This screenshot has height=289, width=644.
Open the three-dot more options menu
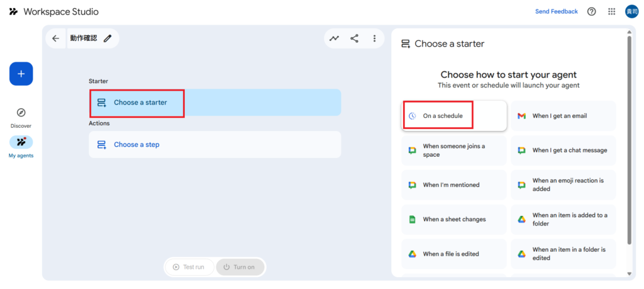pyautogui.click(x=374, y=38)
